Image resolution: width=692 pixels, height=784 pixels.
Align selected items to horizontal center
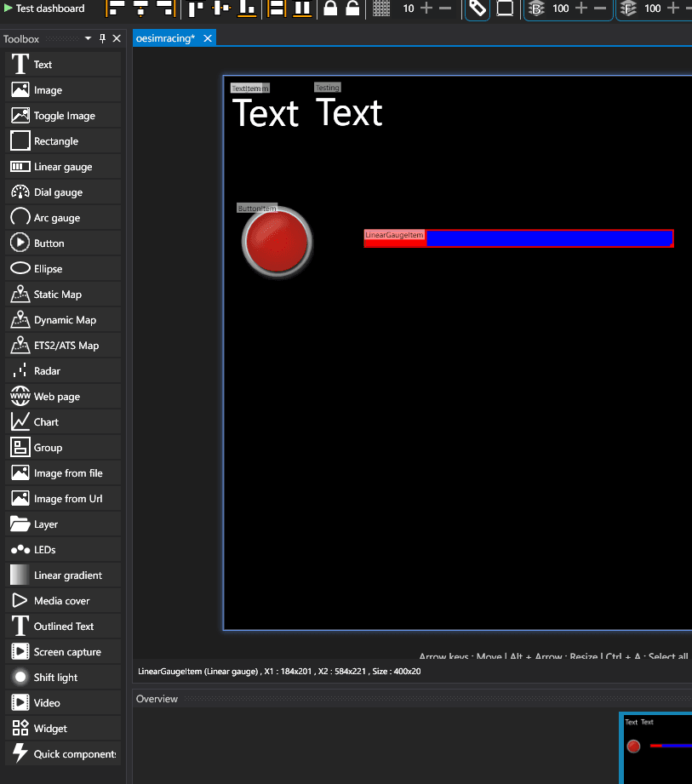[140, 9]
